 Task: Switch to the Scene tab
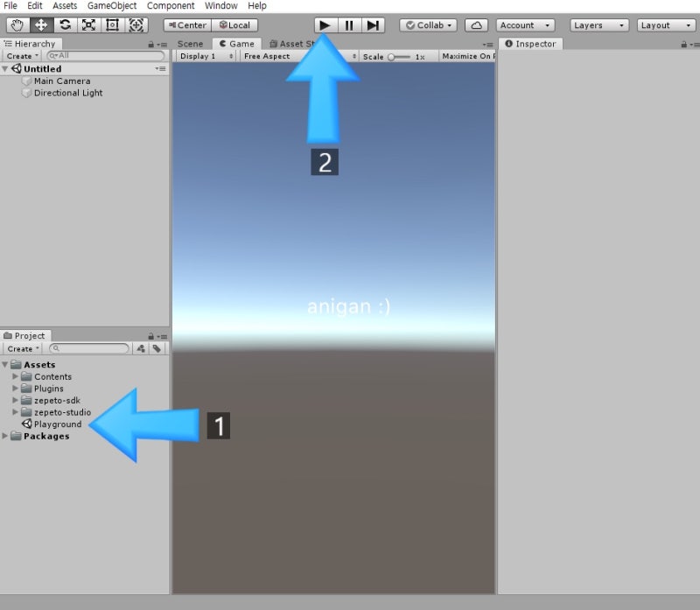coord(190,44)
